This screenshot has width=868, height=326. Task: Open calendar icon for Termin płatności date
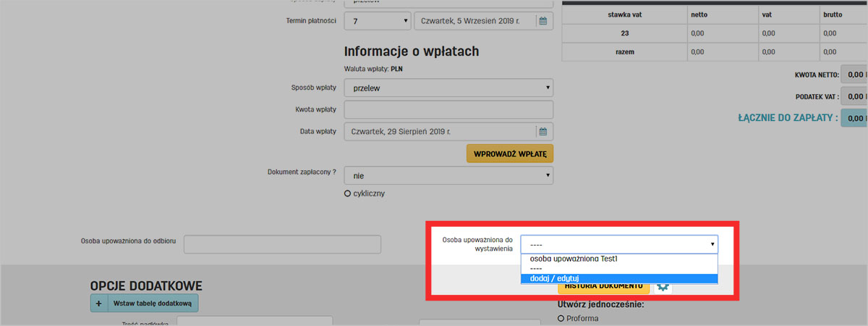tap(542, 21)
